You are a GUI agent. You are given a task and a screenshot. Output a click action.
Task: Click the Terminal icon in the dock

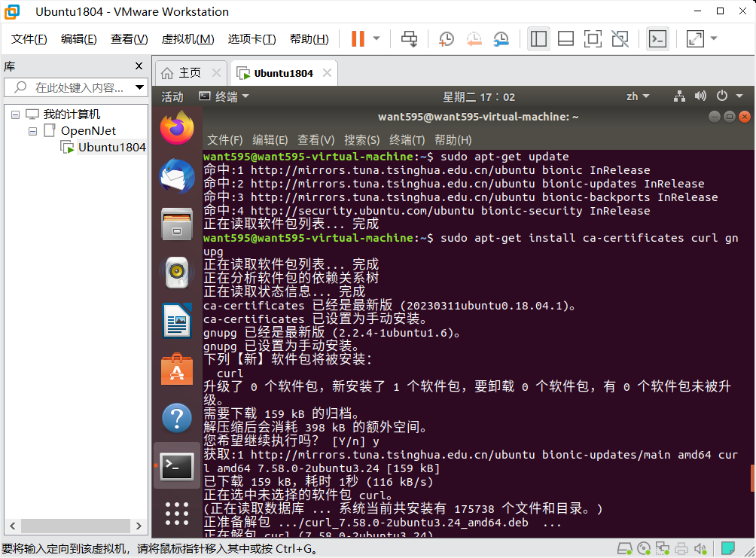177,466
